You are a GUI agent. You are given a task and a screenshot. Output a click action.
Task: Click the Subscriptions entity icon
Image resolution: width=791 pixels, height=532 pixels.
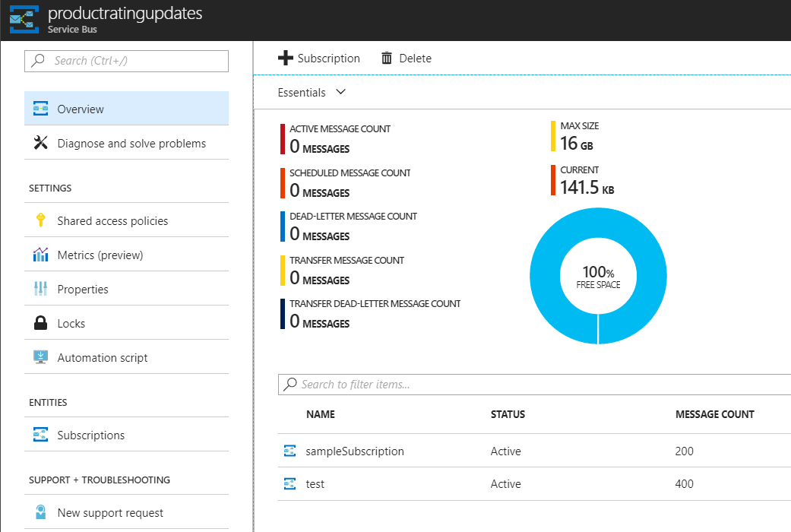[41, 435]
